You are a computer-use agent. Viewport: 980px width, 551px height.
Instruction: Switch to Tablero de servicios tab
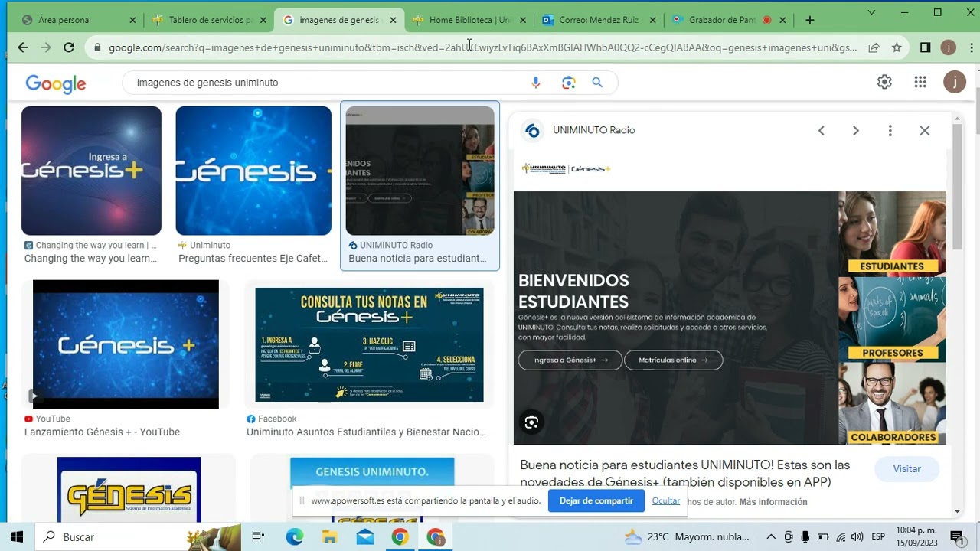(211, 20)
